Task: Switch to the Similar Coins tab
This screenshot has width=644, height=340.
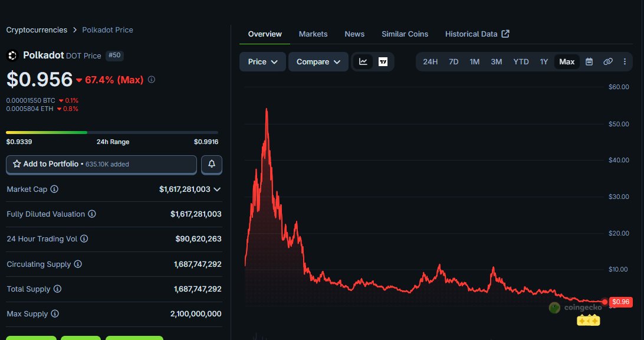Action: click(x=405, y=34)
